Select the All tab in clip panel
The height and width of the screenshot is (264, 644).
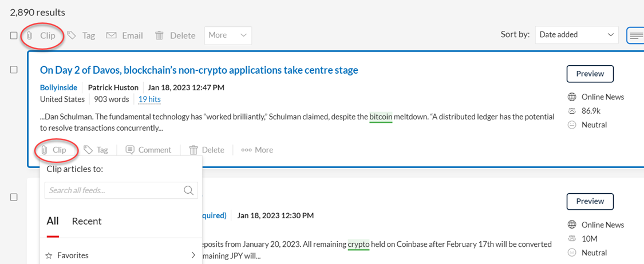click(53, 221)
